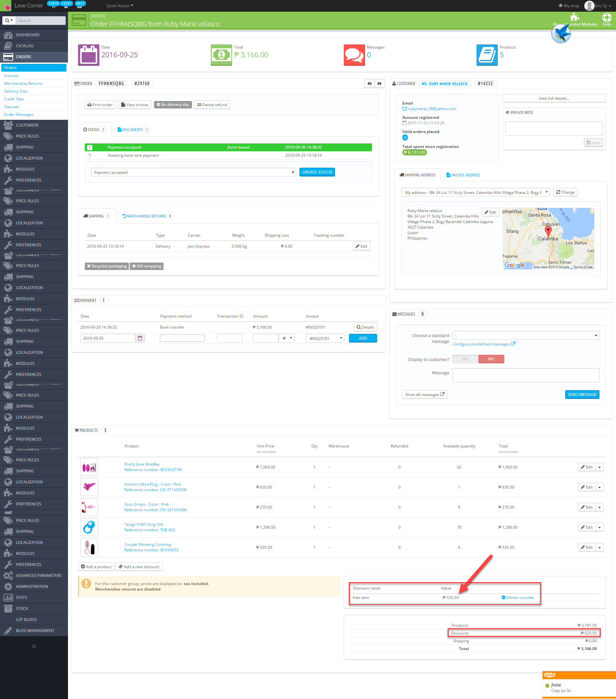Toggle Recycled packaging option

point(106,266)
